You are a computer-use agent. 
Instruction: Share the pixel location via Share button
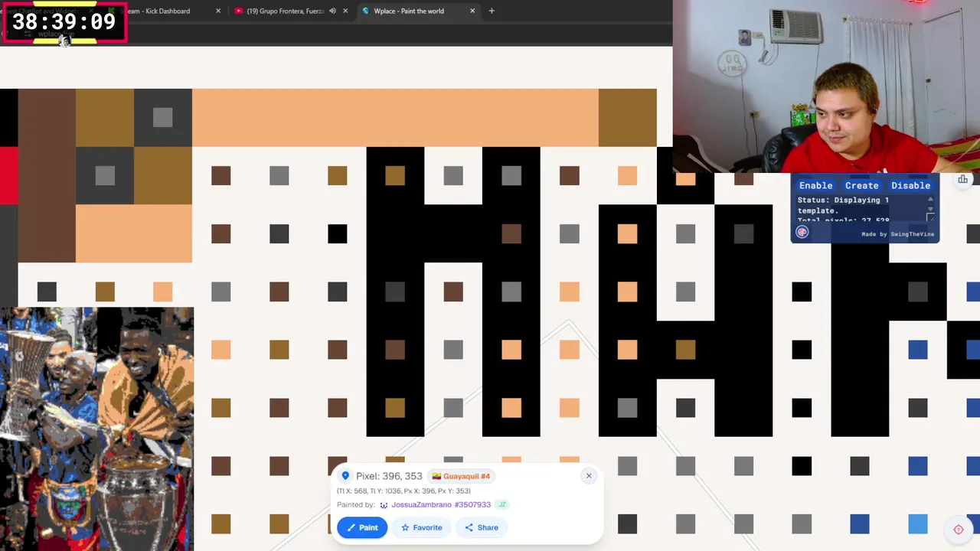(x=481, y=527)
